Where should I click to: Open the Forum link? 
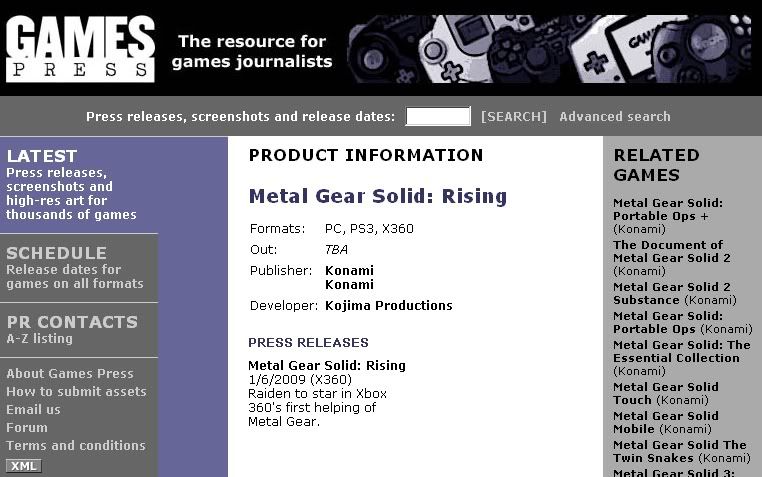point(27,427)
